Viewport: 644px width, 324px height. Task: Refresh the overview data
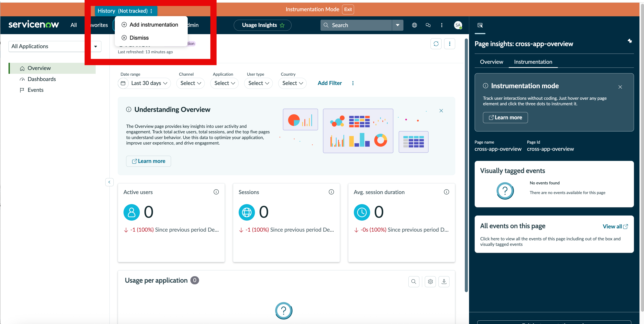436,44
